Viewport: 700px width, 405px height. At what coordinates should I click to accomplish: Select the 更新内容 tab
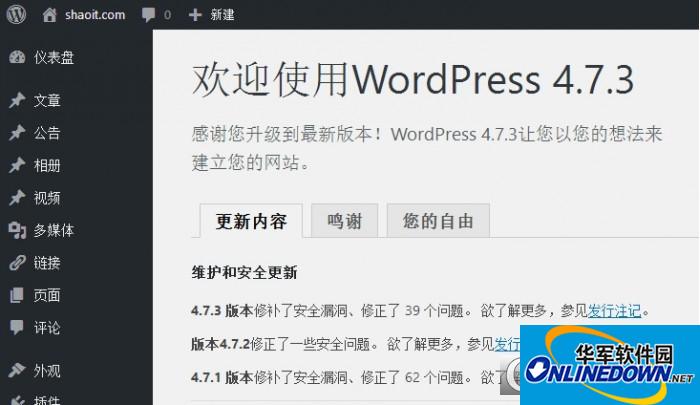(251, 221)
